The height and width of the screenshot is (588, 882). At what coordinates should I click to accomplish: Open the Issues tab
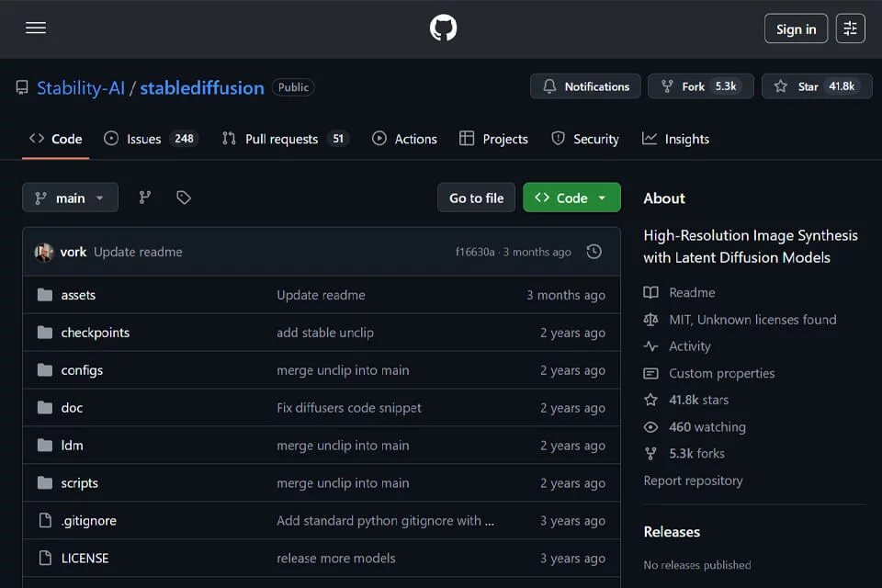point(151,139)
